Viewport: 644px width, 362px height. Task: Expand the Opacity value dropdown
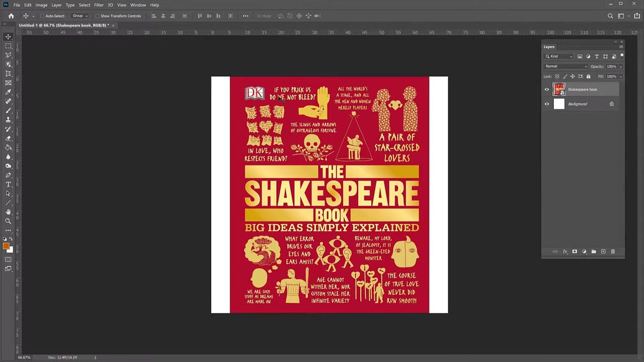[x=620, y=66]
